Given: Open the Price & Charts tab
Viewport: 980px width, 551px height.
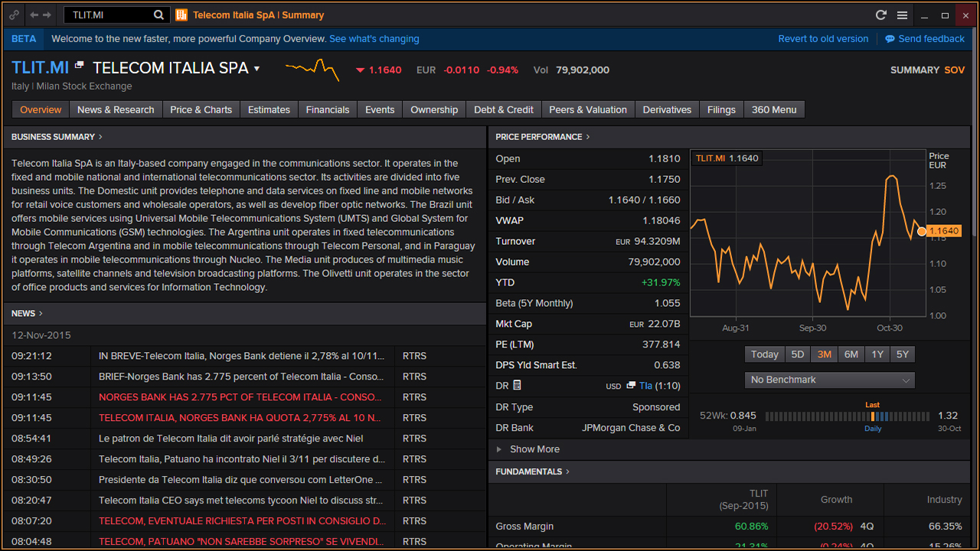Looking at the screenshot, I should [201, 109].
